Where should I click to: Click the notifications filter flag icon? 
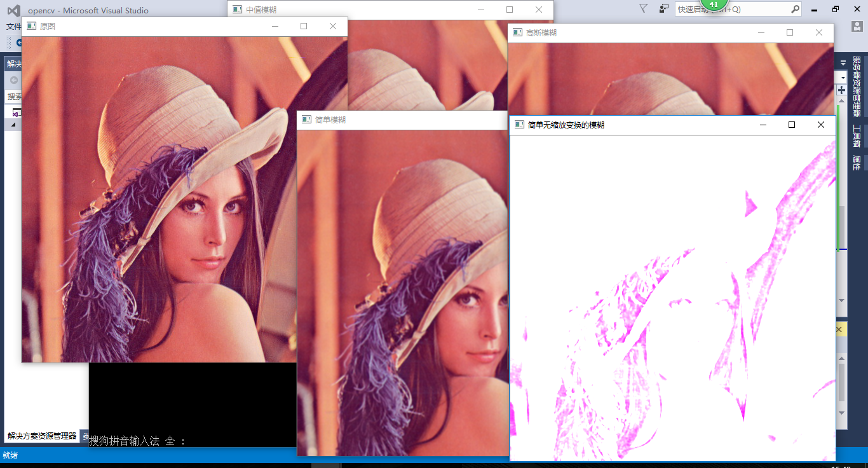pyautogui.click(x=643, y=9)
